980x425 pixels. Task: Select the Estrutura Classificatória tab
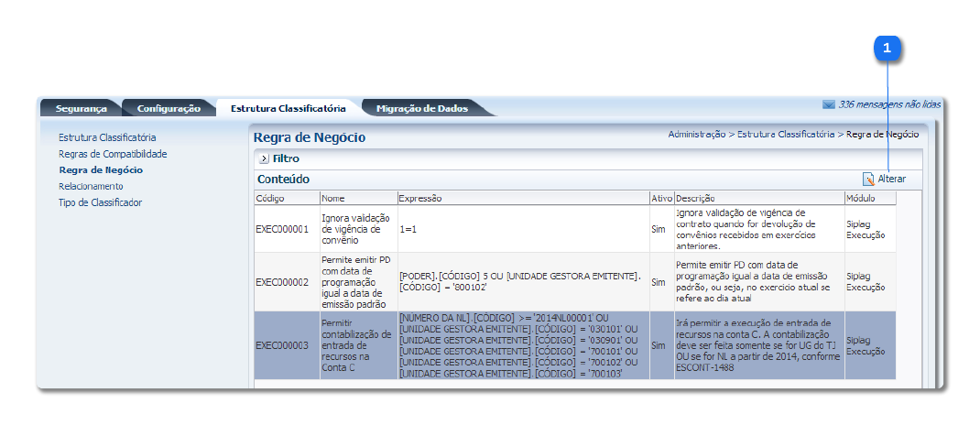point(288,108)
